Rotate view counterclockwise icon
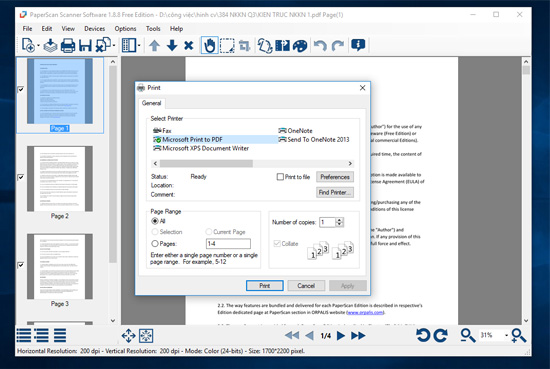This screenshot has width=550, height=369. (x=423, y=335)
